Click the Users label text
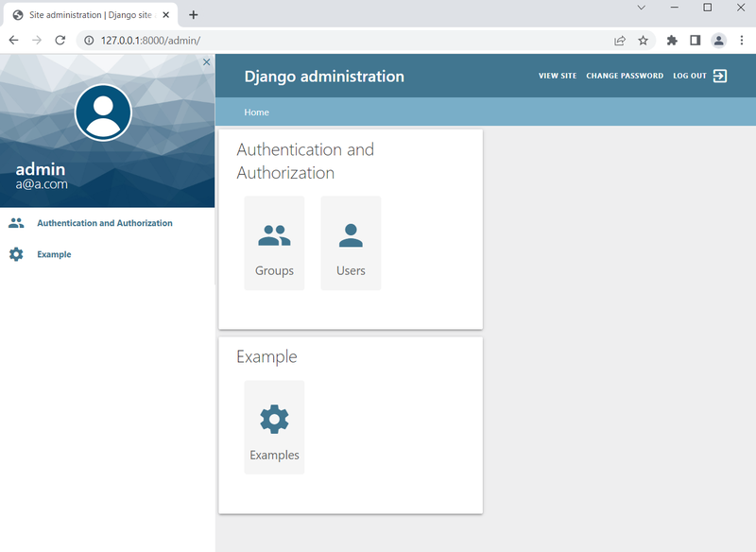The height and width of the screenshot is (552, 756). click(351, 271)
